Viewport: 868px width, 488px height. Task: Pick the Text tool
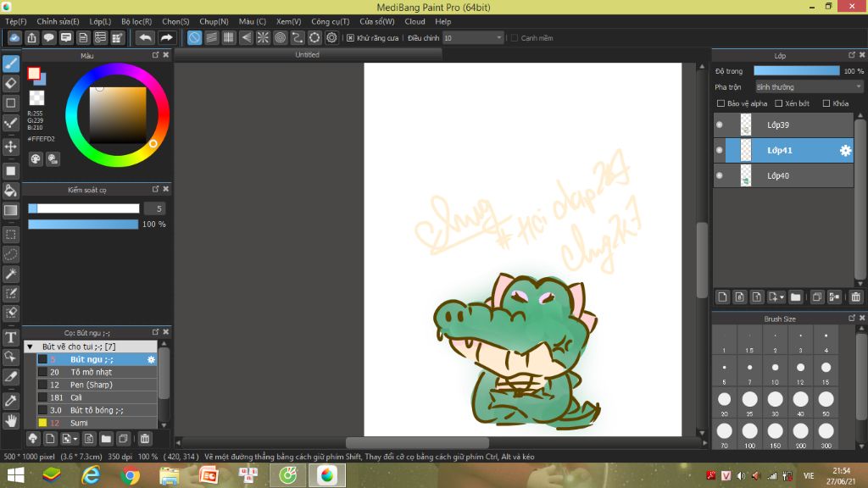[x=11, y=337]
